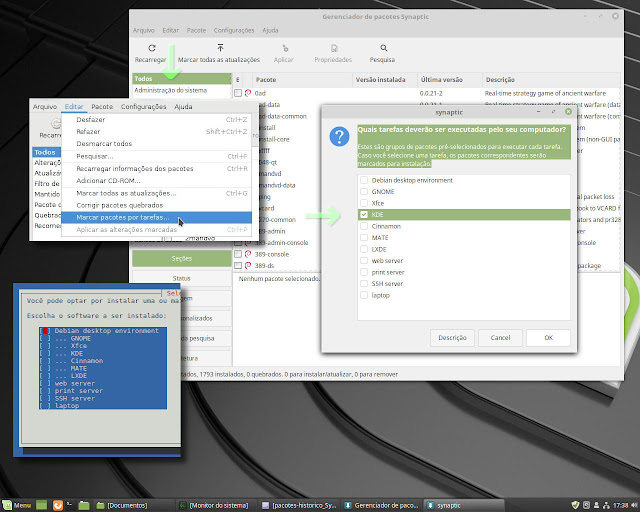Screen dimensions: 640x512
Task: Choose Recarregar informações dos pacotes menu entry
Action: tap(157, 169)
